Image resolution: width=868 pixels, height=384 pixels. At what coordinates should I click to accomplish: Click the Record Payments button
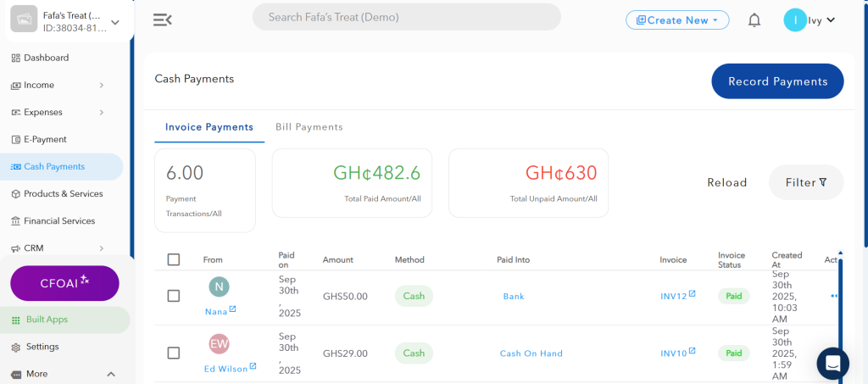tap(777, 81)
